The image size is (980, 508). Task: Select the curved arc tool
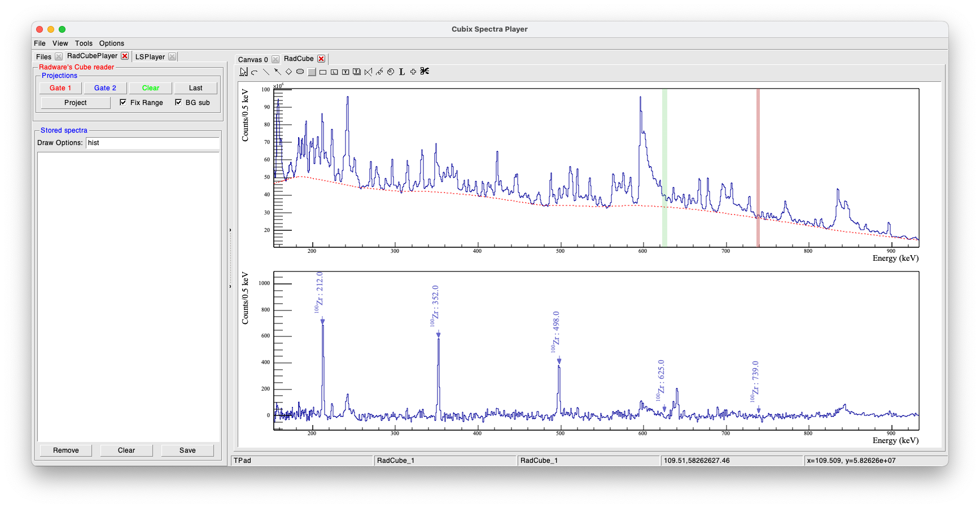[x=255, y=72]
